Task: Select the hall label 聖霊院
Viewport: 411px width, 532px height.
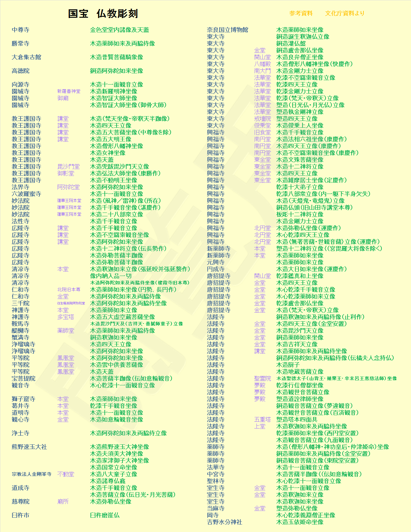Action: (263, 378)
